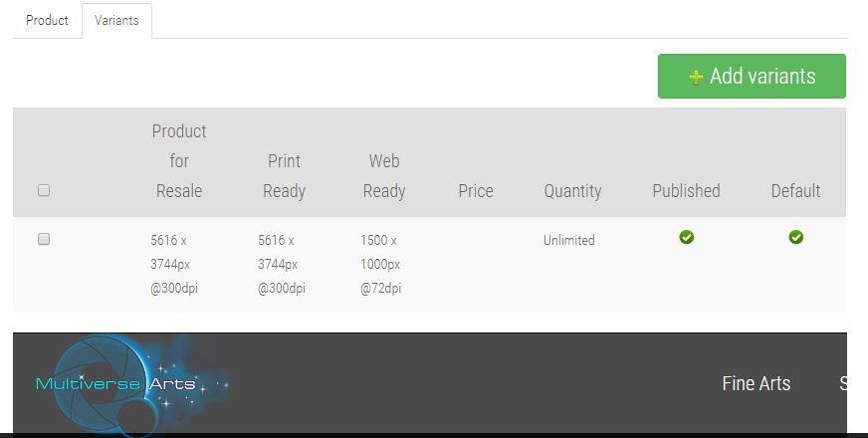Click the Price column header
This screenshot has height=438, width=868.
pos(476,191)
